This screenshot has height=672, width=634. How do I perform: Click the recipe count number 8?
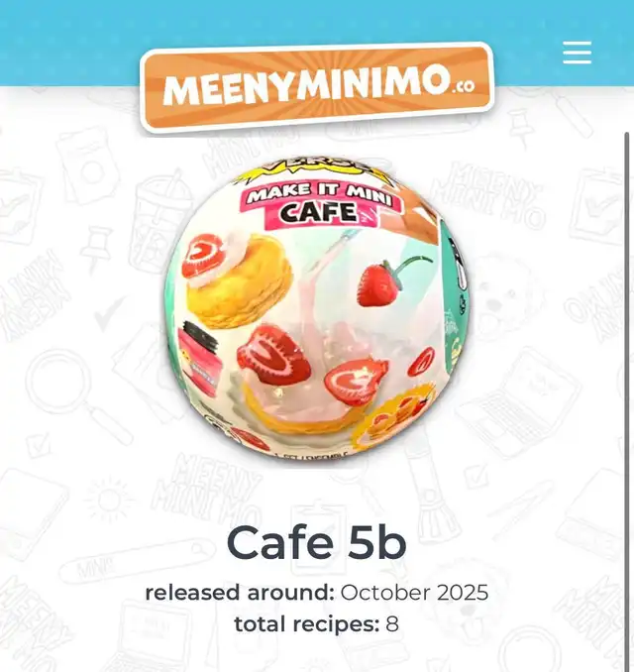[392, 624]
